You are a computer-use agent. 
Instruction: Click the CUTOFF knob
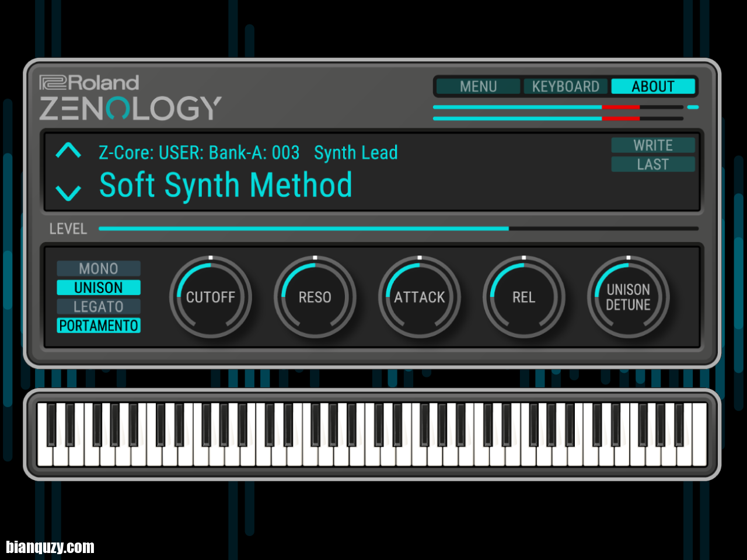click(x=211, y=297)
